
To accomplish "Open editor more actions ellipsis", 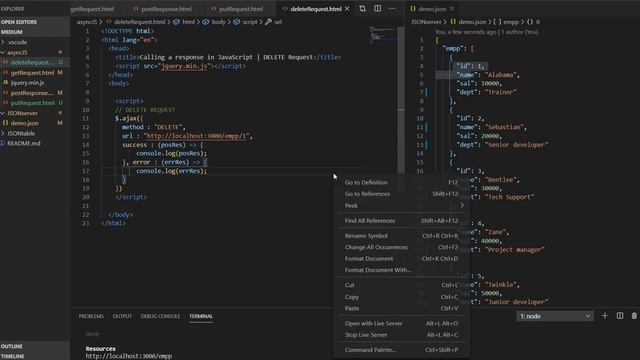I will tap(392, 9).
